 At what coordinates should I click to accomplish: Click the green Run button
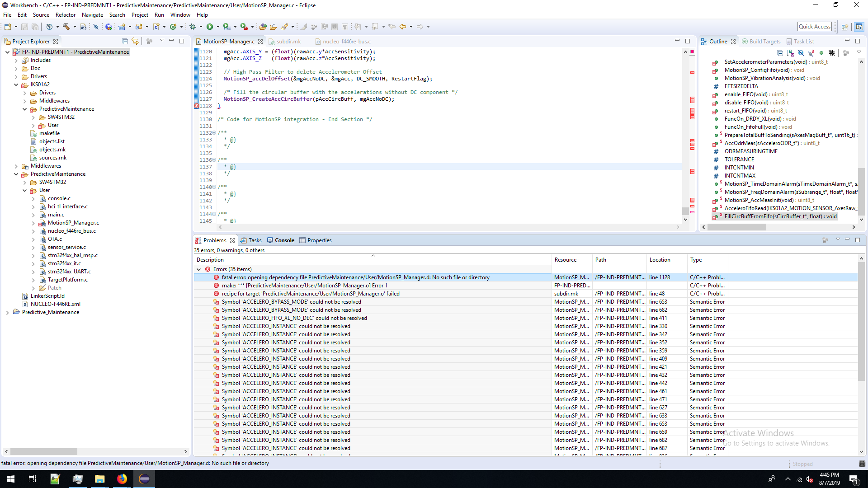click(x=210, y=27)
